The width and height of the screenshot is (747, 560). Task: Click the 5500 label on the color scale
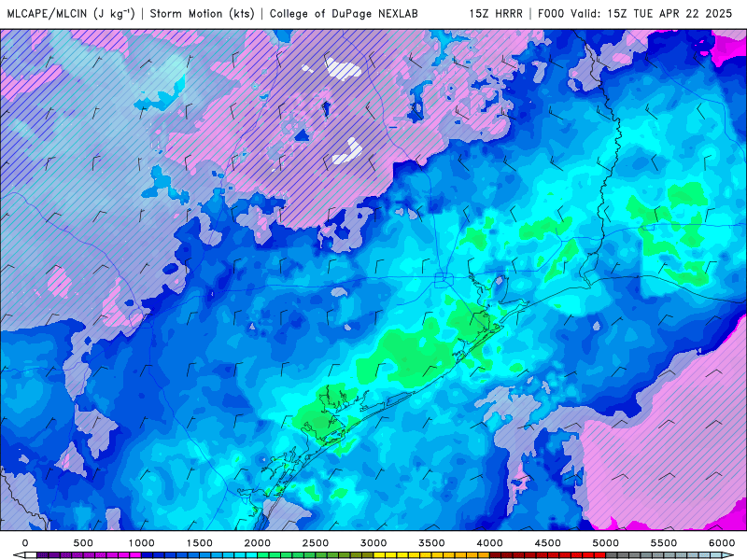[x=664, y=543]
